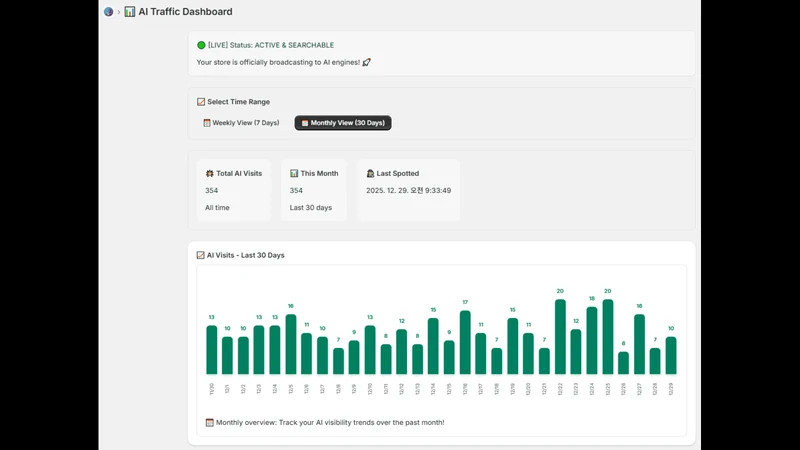Click the value label 18 above the 12/24 bar
The image size is (800, 450).
point(592,298)
